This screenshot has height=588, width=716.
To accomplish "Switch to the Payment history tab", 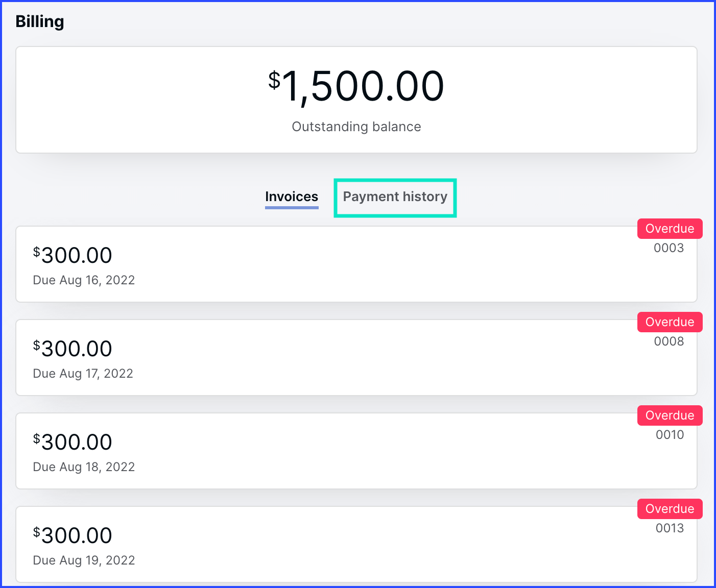I will pos(395,197).
